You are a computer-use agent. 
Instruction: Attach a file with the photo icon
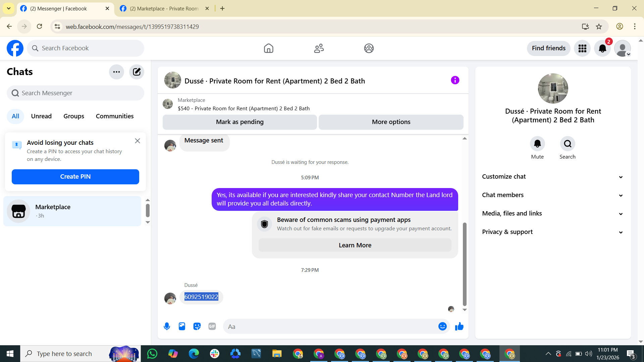pos(182,326)
